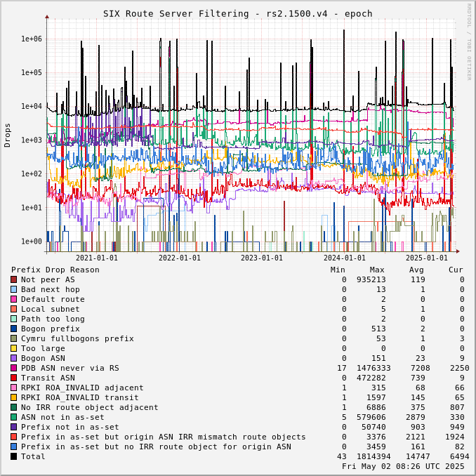Click the '1e+05' y-axis tick label

pyautogui.click(x=32, y=72)
